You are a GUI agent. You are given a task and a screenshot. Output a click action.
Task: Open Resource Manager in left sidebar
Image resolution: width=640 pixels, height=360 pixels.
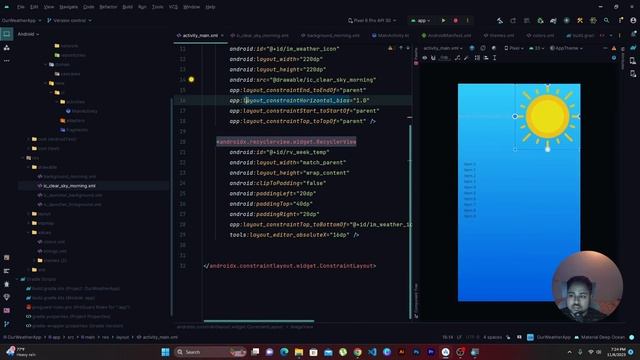point(7,48)
